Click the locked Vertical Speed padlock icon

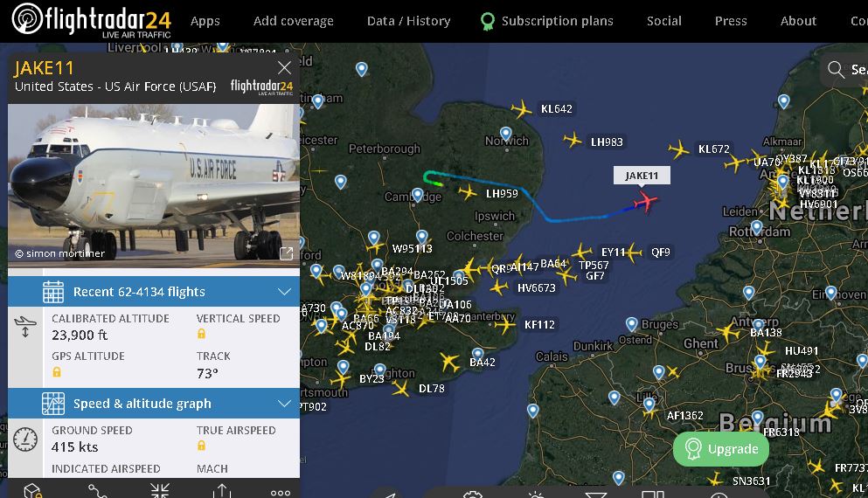coord(202,334)
